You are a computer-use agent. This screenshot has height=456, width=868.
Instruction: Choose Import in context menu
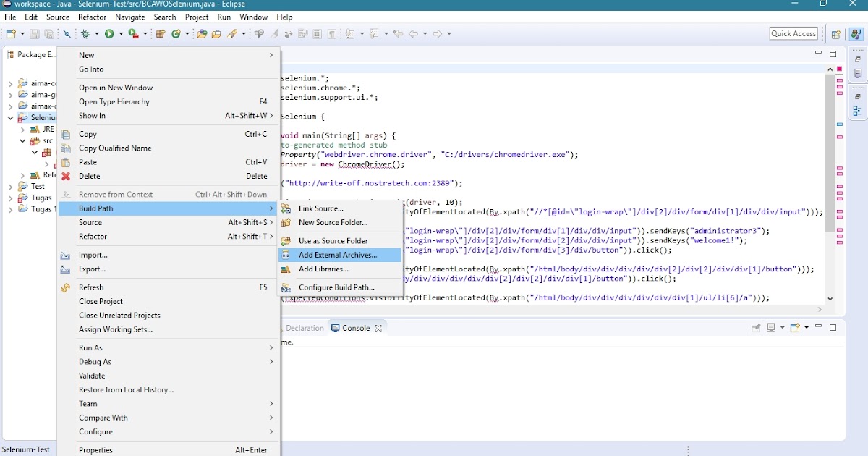tap(168, 255)
